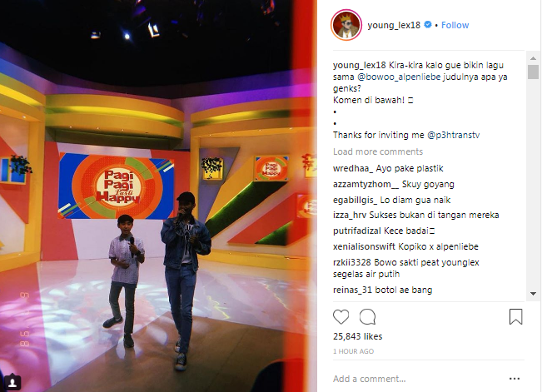542x392 pixels.
Task: Open the comment bubble icon
Action: [x=367, y=316]
